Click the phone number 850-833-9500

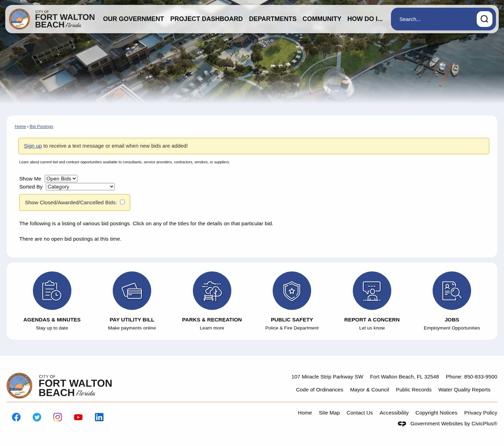(481, 377)
